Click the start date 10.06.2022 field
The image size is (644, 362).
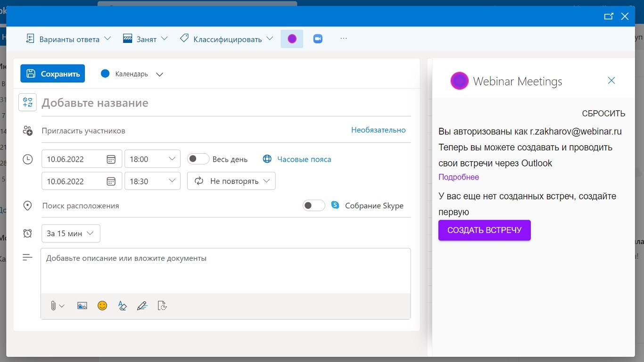pyautogui.click(x=82, y=159)
